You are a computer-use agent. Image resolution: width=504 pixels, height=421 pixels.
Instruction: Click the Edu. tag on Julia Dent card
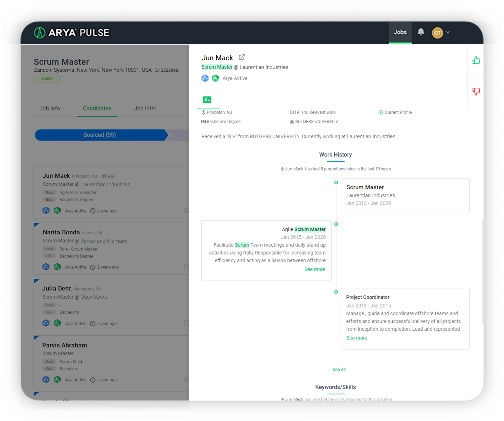point(49,312)
